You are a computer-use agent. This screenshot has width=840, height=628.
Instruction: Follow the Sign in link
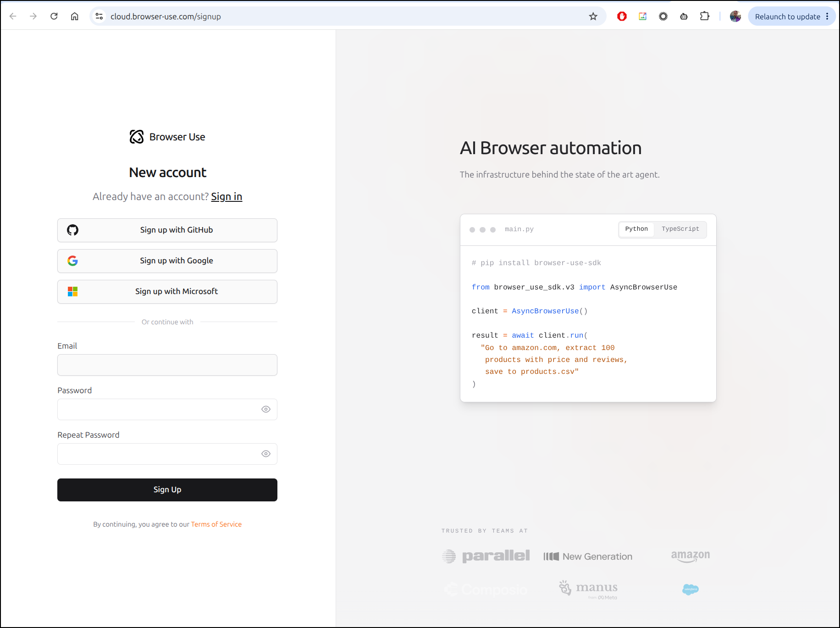click(227, 197)
